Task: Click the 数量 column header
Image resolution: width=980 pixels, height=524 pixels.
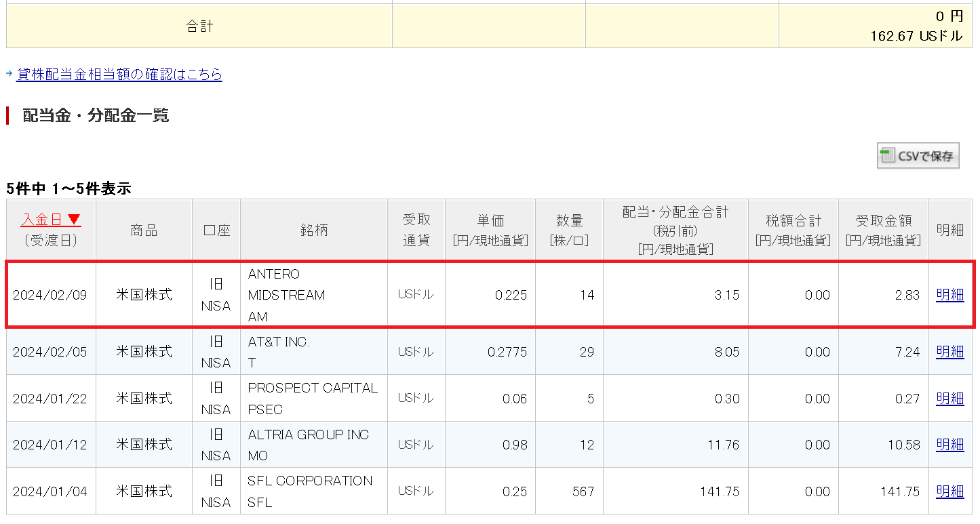Action: [x=570, y=230]
